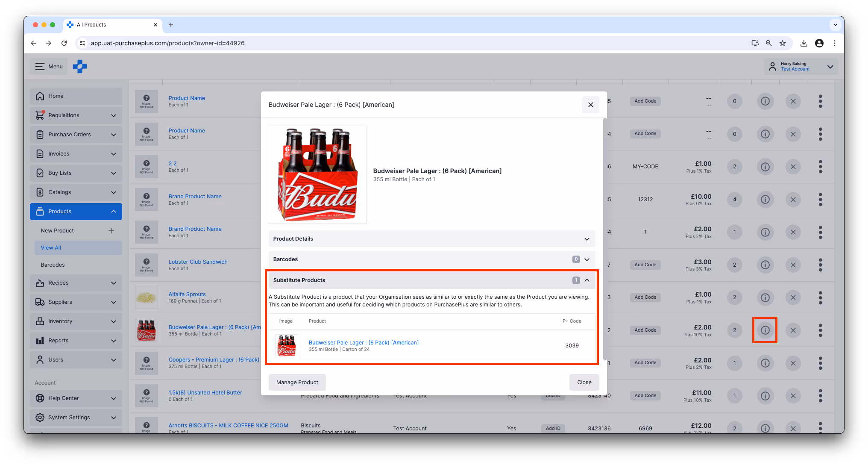This screenshot has width=868, height=465.
Task: Click the remove X icon in the Lobster Club Sandwich row
Action: point(793,265)
